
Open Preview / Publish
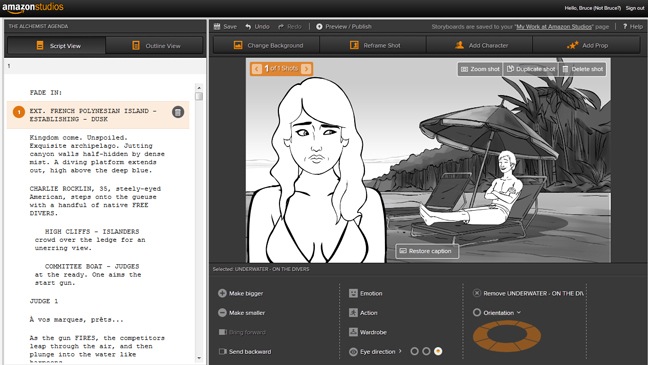[344, 26]
